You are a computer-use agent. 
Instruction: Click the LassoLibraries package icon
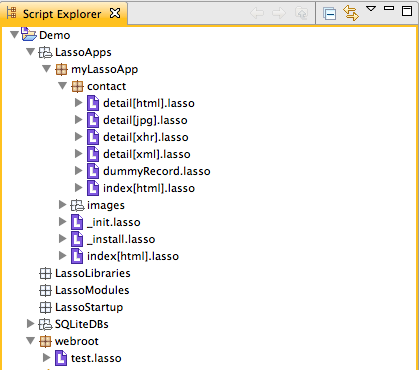point(45,273)
